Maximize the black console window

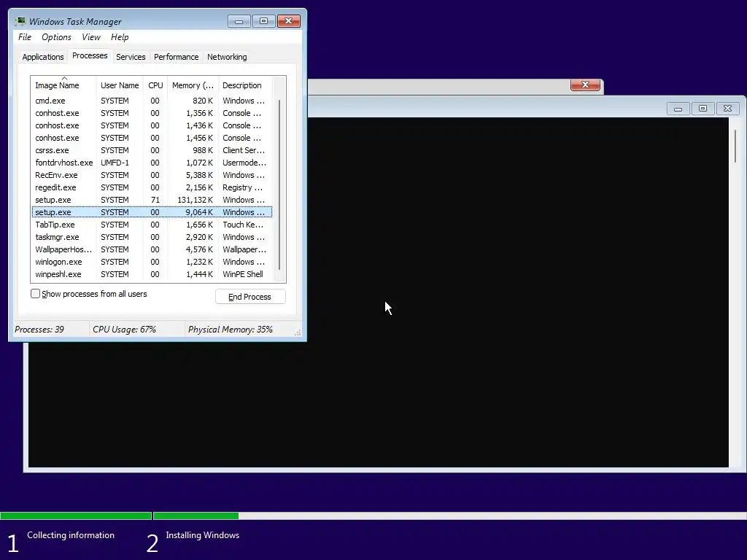pyautogui.click(x=703, y=109)
